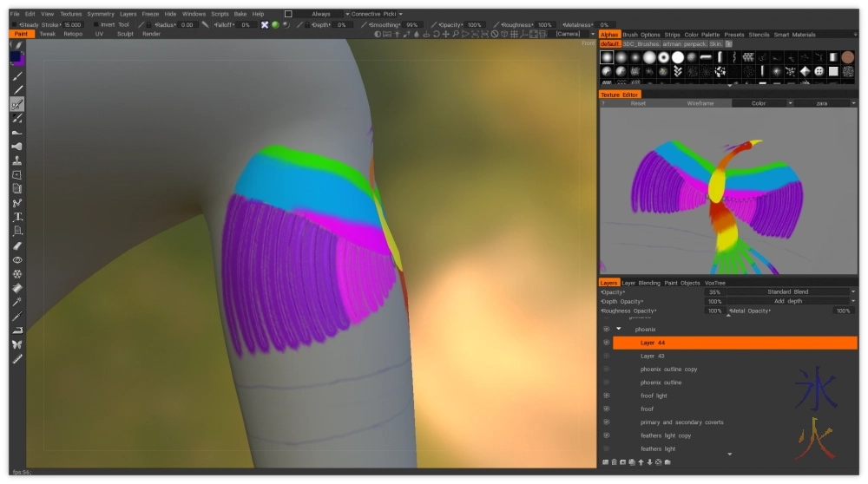This screenshot has width=868, height=484.
Task: Open the Symmetry menu
Action: pyautogui.click(x=101, y=14)
